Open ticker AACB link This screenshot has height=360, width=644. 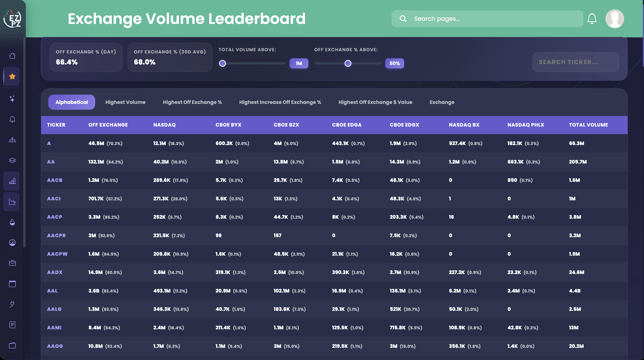point(54,180)
